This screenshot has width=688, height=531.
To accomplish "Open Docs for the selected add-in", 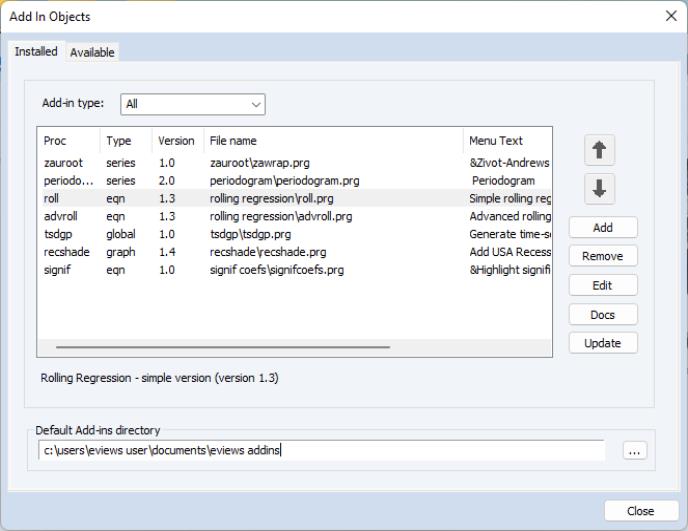I will (x=602, y=314).
